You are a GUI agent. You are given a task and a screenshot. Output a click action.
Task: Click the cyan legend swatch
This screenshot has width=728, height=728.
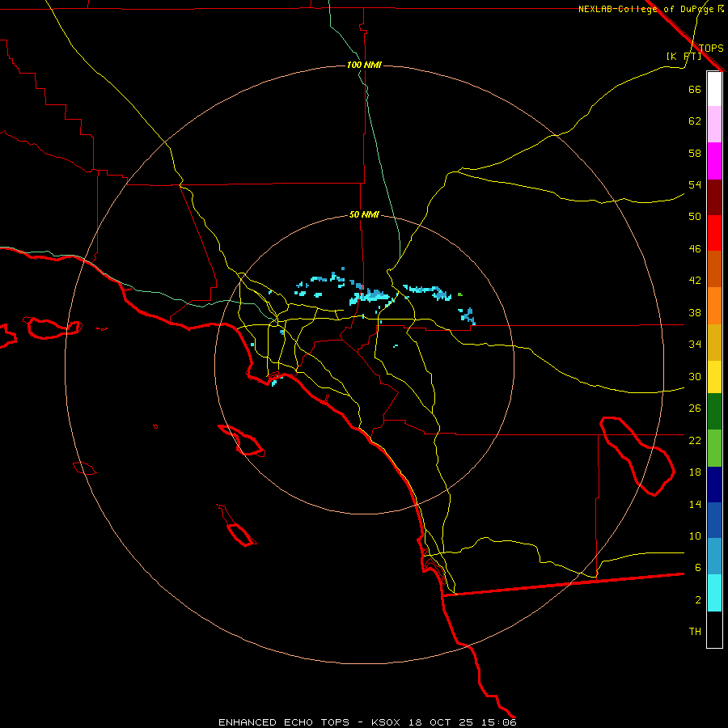(714, 593)
